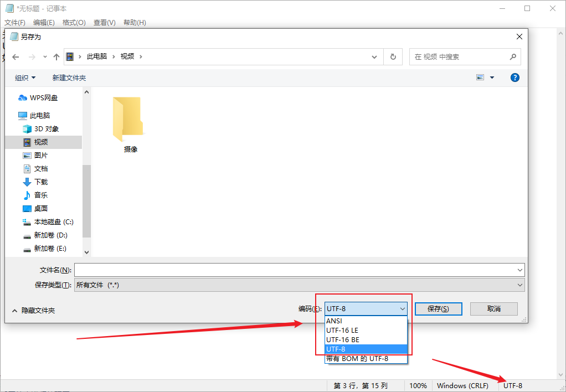Open 下载 in the navigation pane

(x=35, y=182)
